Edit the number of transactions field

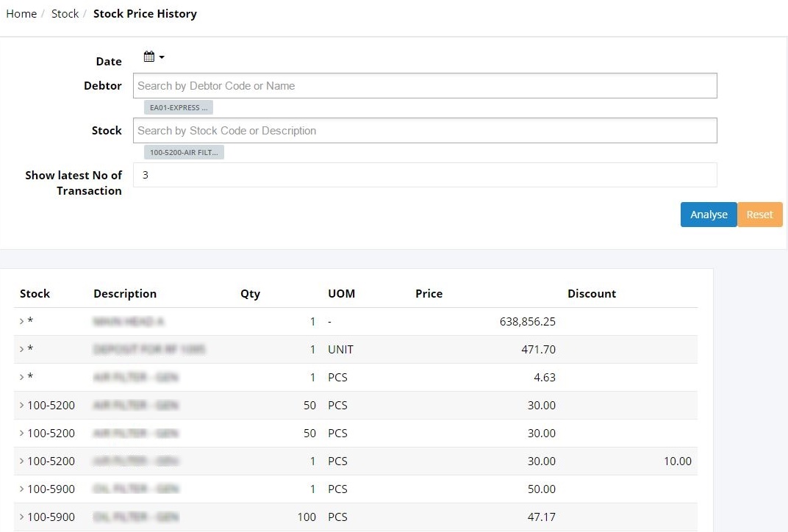click(425, 175)
